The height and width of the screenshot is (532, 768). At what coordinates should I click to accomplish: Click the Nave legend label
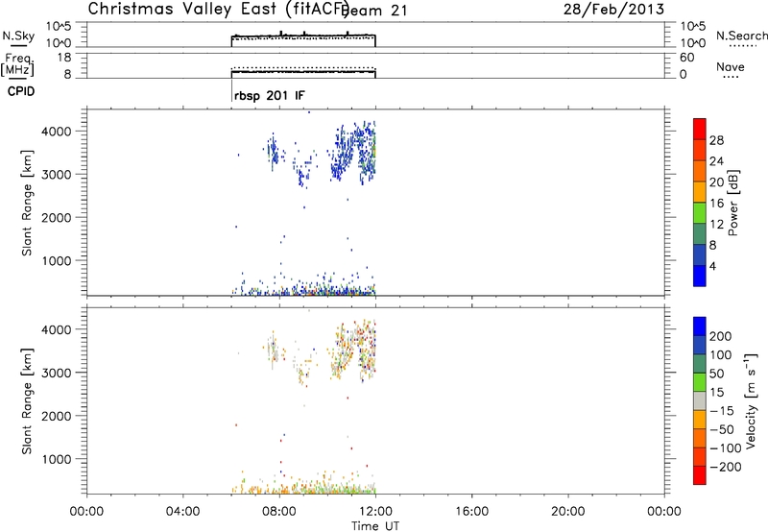pyautogui.click(x=731, y=67)
